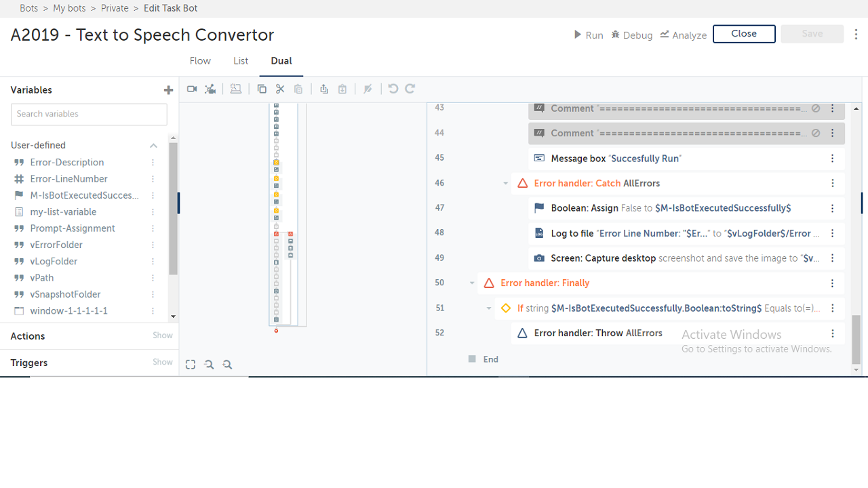
Task: Click the start recording camera icon
Action: [x=192, y=89]
